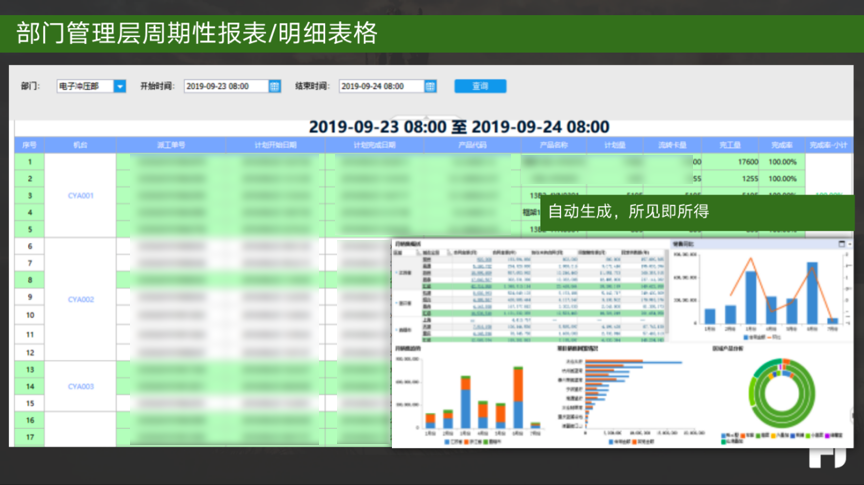The image size is (864, 485).
Task: Select the 产品名称 column header
Action: click(554, 145)
